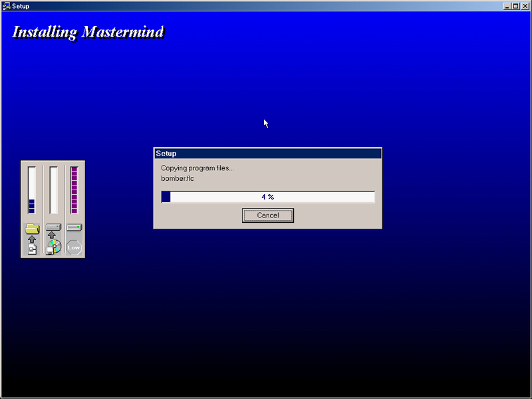
Task: Click the yellow folder icon in gauge panel
Action: click(32, 229)
